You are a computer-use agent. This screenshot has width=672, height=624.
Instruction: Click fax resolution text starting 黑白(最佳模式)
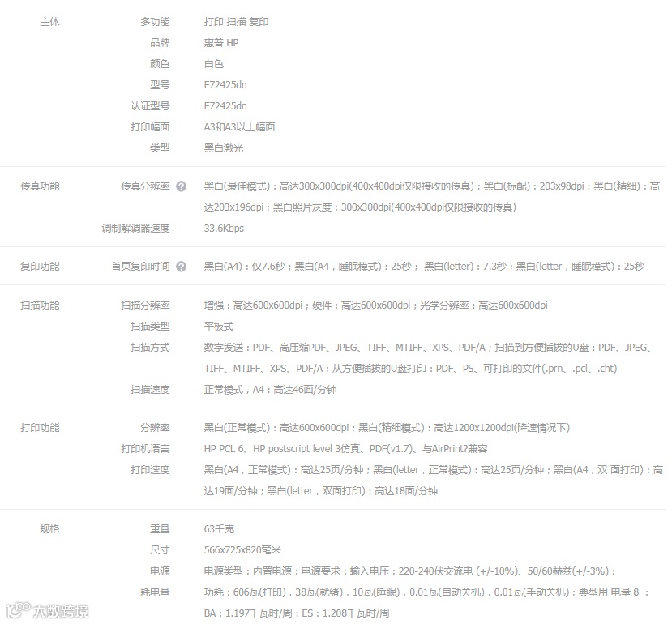(432, 197)
